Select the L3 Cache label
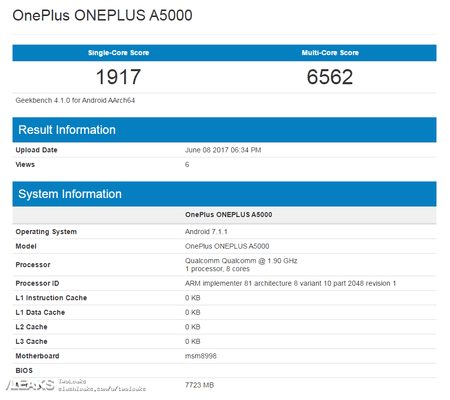The image size is (450, 400). [x=31, y=341]
